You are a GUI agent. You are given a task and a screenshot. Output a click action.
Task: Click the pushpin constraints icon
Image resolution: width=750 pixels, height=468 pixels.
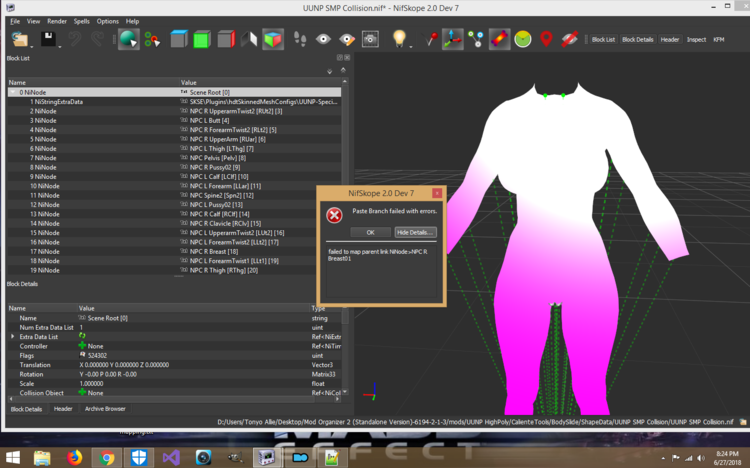point(430,39)
